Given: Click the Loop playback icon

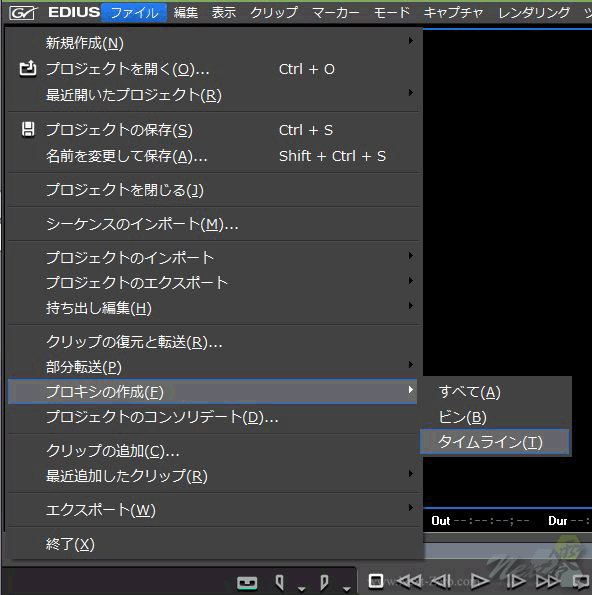Looking at the screenshot, I should coord(581,581).
